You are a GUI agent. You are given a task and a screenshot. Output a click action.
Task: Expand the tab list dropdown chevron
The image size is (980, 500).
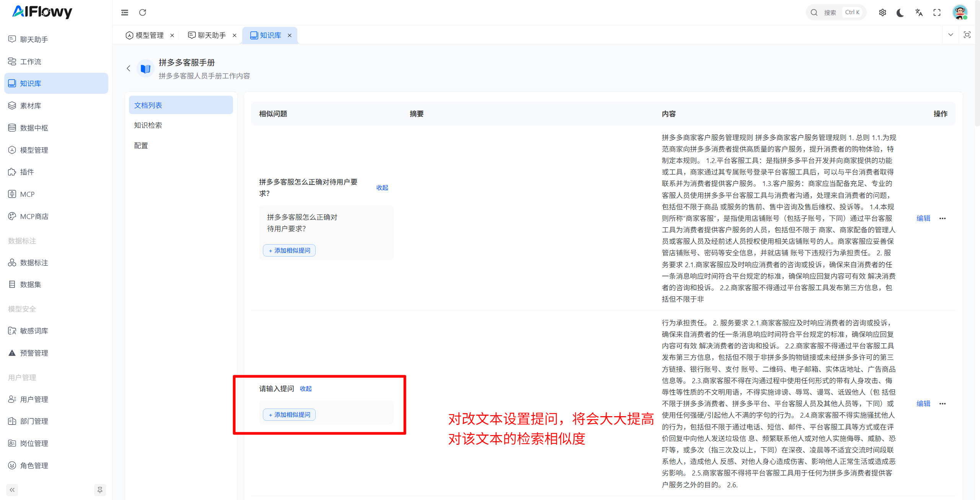pos(951,35)
